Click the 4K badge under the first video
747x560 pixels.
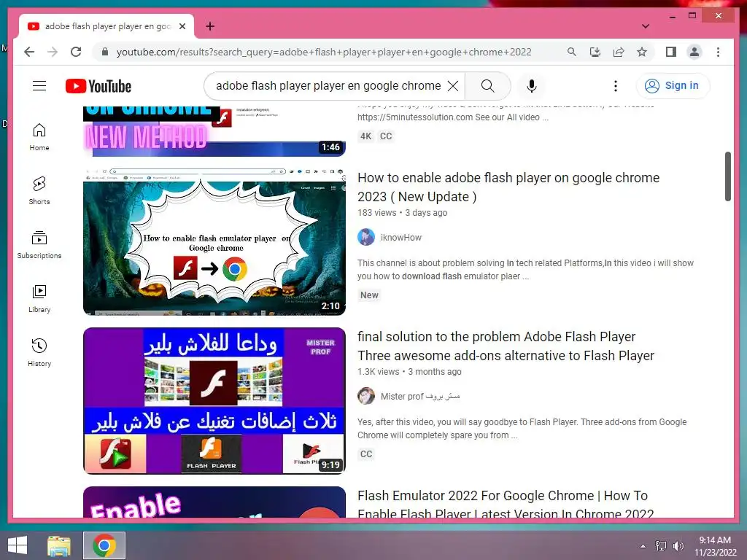(x=366, y=136)
